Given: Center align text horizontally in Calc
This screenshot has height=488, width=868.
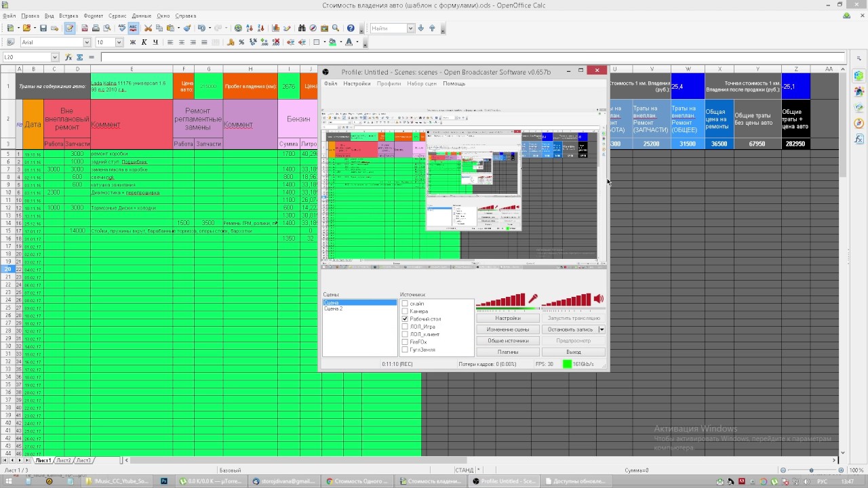Looking at the screenshot, I should coord(182,42).
